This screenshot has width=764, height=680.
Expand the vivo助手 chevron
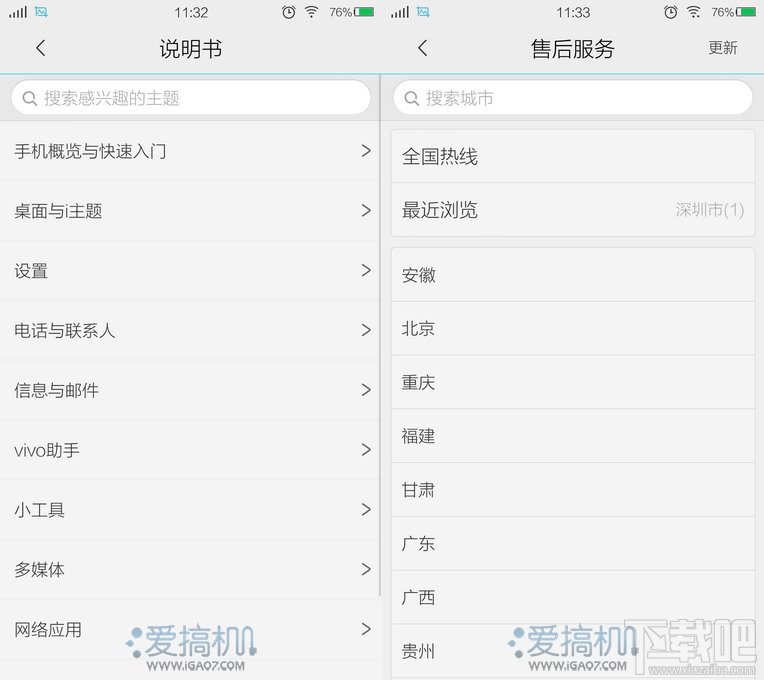[366, 450]
